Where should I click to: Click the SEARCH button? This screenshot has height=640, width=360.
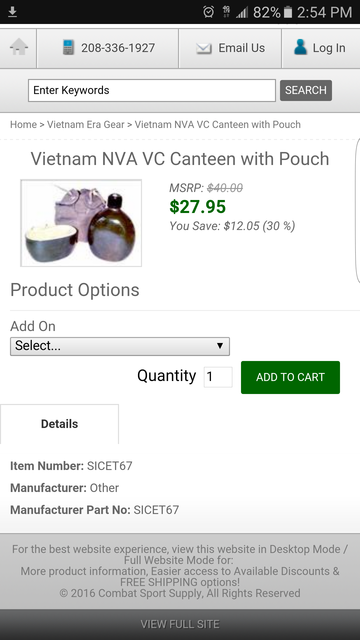tap(306, 90)
